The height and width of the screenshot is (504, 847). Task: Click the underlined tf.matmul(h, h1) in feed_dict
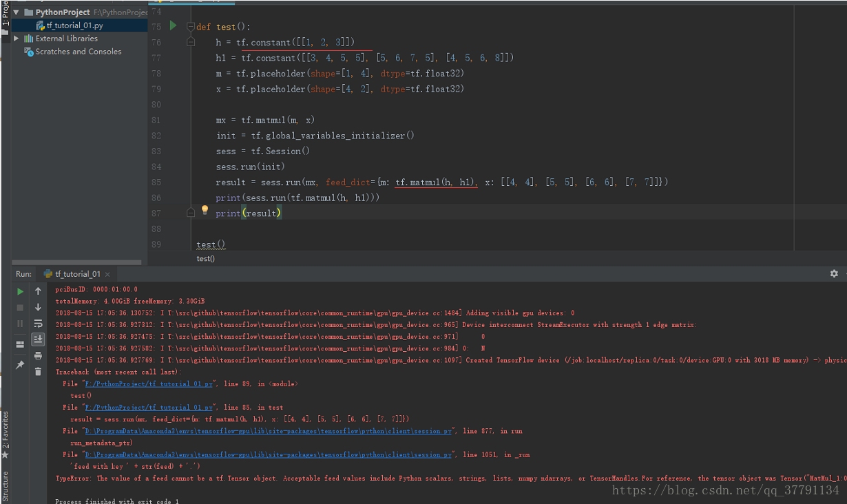(437, 182)
